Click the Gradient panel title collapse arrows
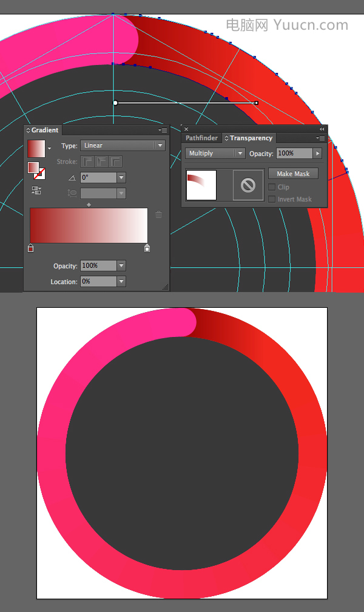This screenshot has height=612, width=364. point(28,130)
